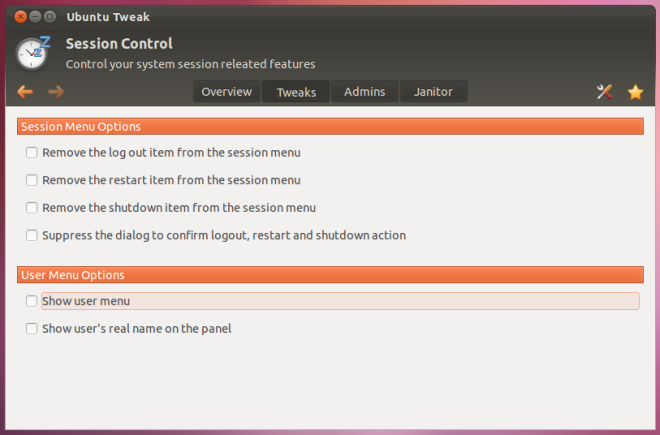This screenshot has width=660, height=435.
Task: Check Remove the shutdown item option
Action: coord(32,208)
